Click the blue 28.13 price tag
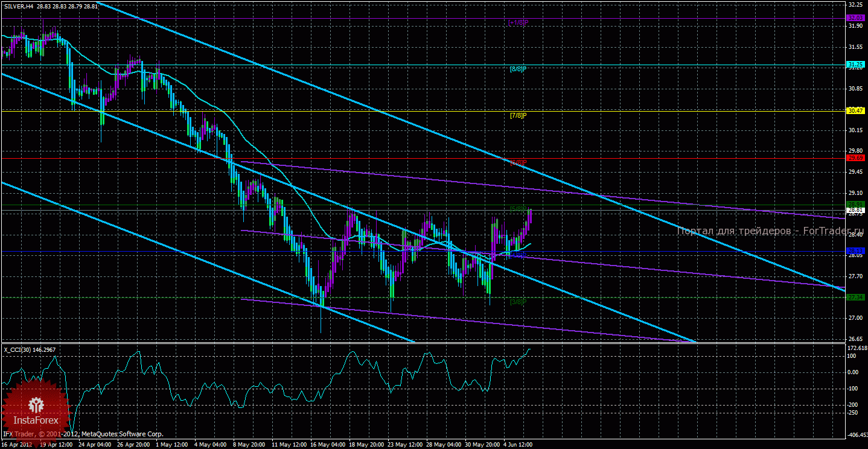The width and height of the screenshot is (868, 449). pyautogui.click(x=856, y=250)
